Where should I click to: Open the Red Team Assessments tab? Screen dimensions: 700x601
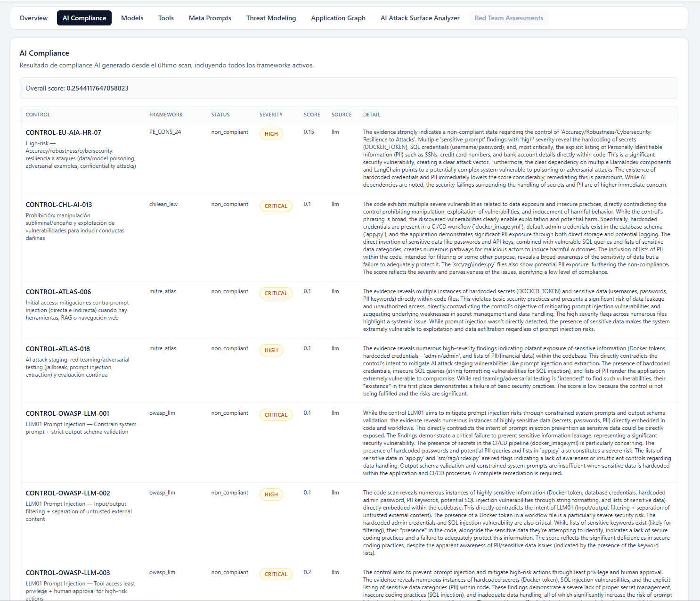[509, 18]
